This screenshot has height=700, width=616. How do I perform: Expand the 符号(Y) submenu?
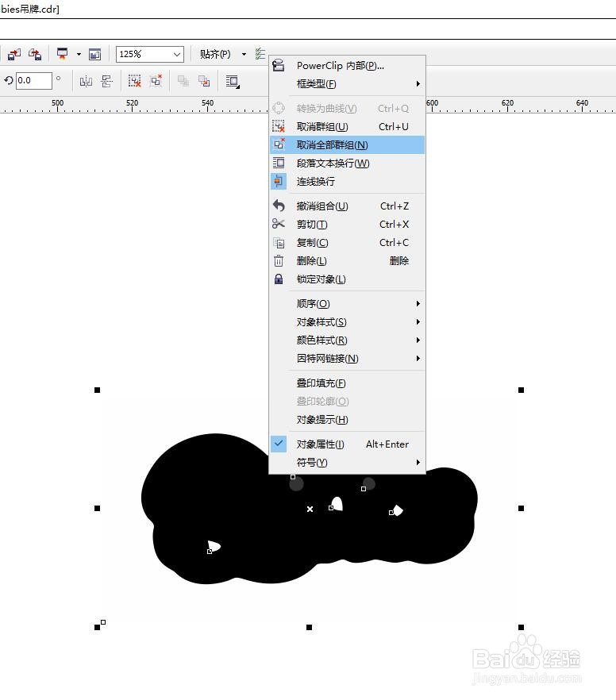pyautogui.click(x=347, y=463)
